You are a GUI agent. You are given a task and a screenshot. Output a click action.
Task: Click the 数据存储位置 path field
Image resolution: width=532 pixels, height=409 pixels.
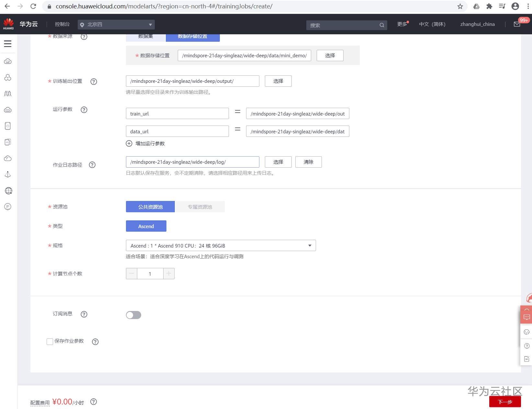point(244,56)
